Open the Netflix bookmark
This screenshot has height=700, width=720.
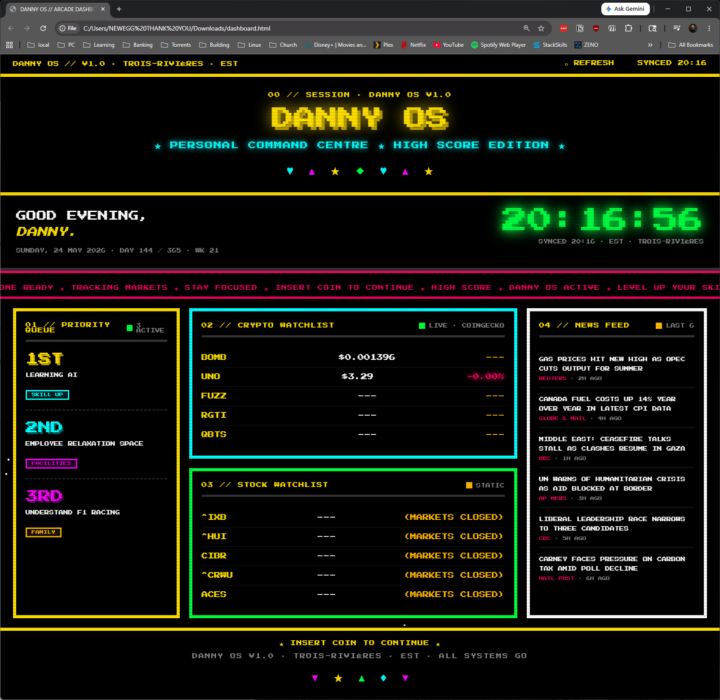(414, 45)
